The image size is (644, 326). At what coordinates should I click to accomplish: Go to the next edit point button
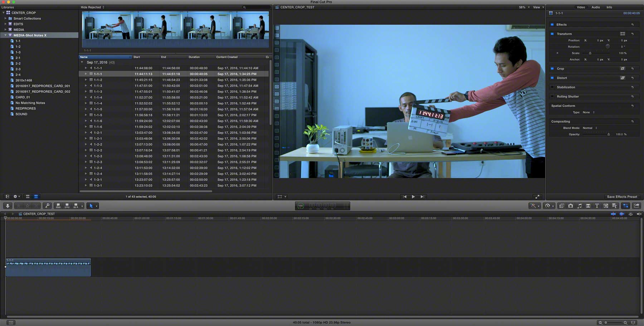click(x=422, y=197)
